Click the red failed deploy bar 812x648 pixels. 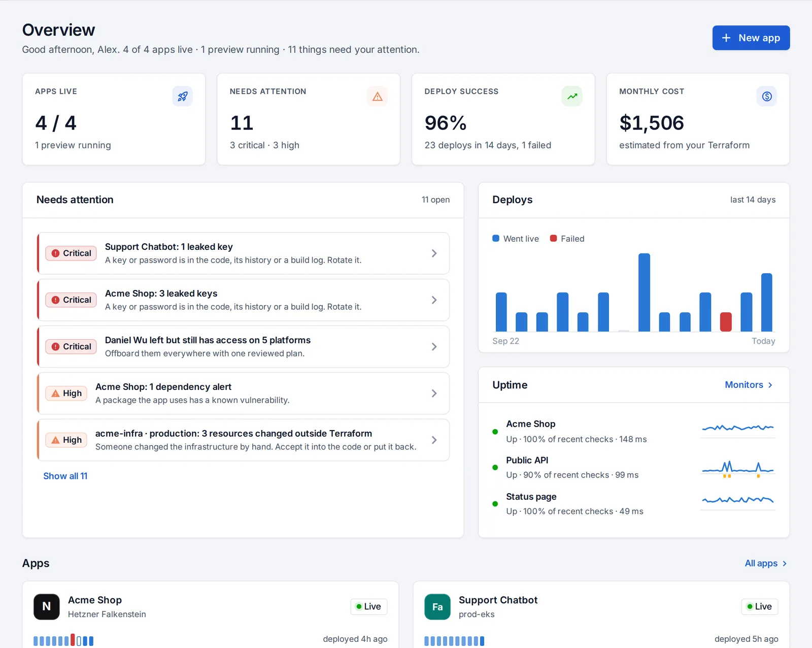(726, 322)
